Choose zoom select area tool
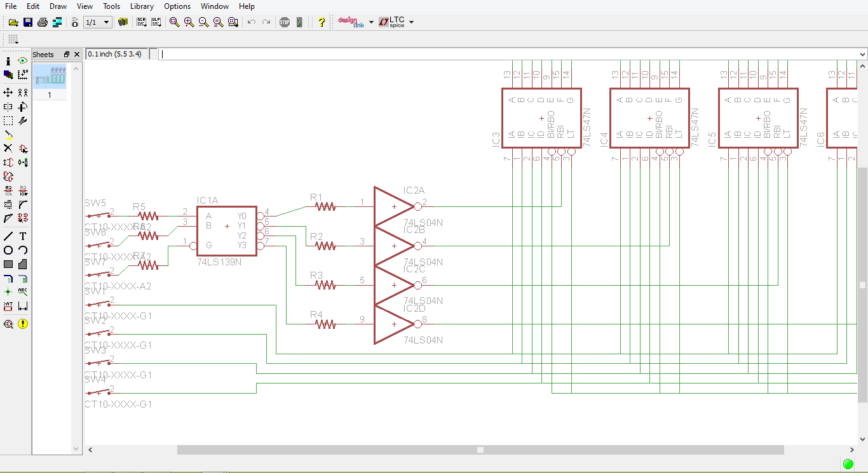 [233, 22]
